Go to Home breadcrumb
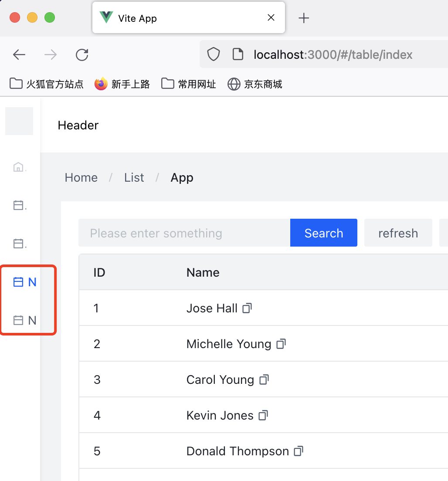 tap(81, 178)
